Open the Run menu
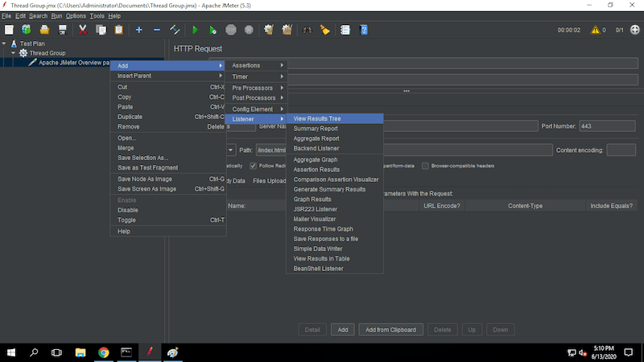This screenshot has height=362, width=644. pyautogui.click(x=56, y=16)
